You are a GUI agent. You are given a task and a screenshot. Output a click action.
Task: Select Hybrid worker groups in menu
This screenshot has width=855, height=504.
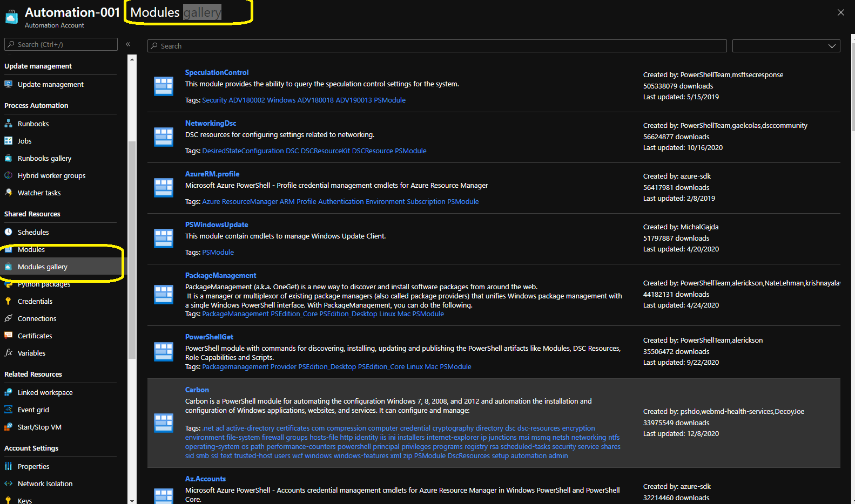click(51, 175)
